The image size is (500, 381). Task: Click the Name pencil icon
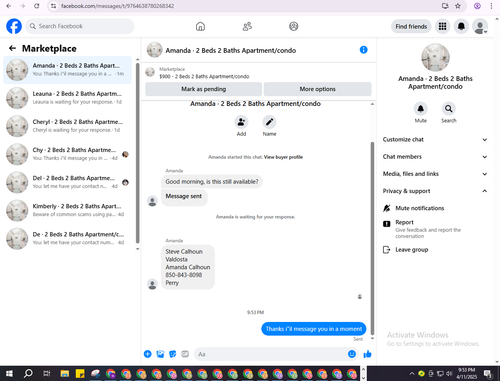coord(269,122)
